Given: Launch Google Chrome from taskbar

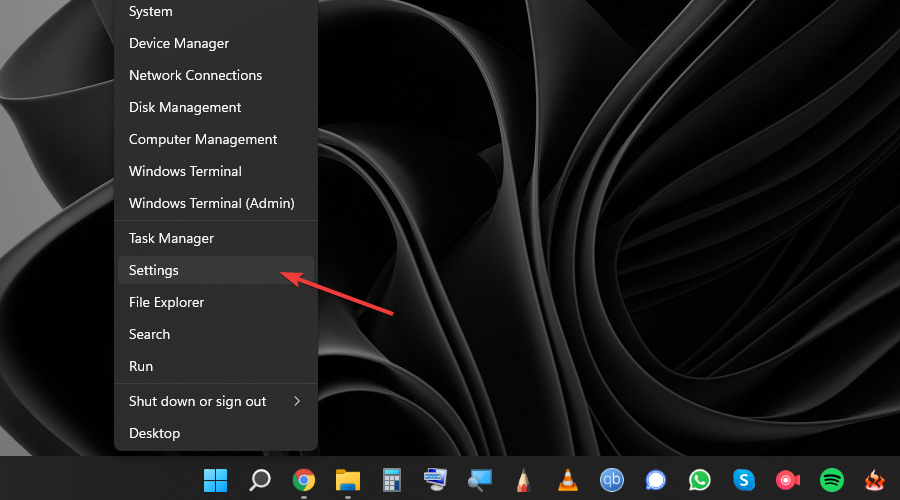Looking at the screenshot, I should (303, 480).
